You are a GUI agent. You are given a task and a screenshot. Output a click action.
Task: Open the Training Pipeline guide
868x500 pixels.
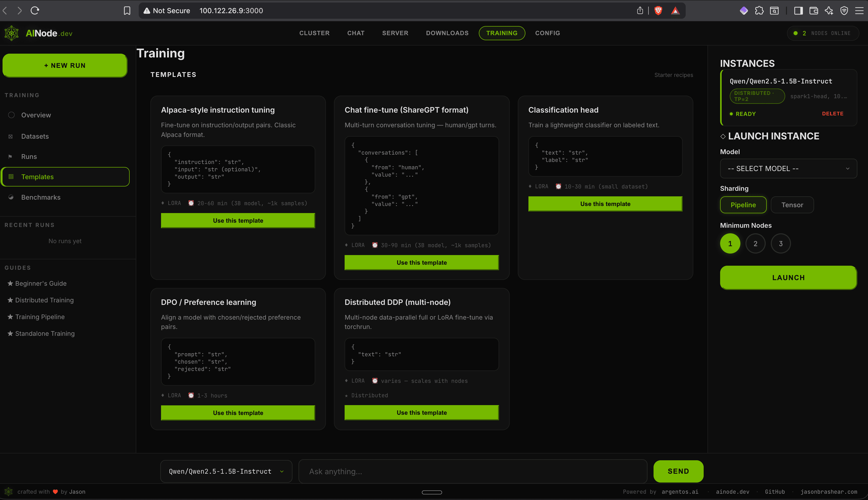[40, 317]
